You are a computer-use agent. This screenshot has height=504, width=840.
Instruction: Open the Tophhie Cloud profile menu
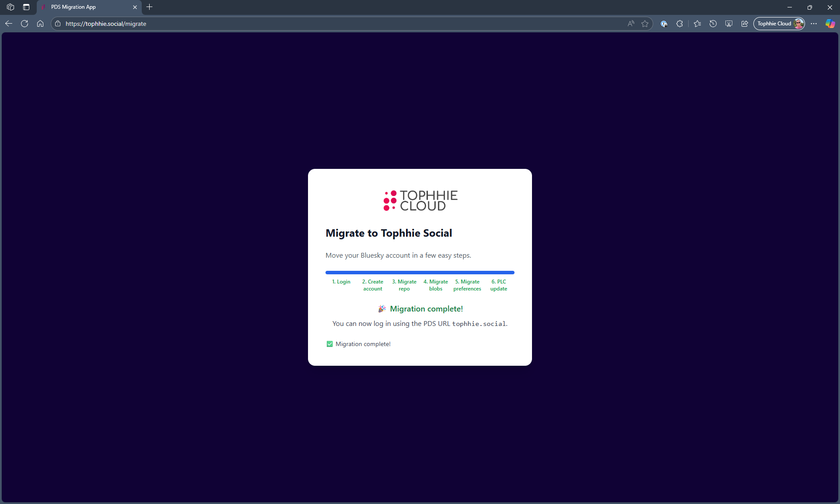coord(779,24)
